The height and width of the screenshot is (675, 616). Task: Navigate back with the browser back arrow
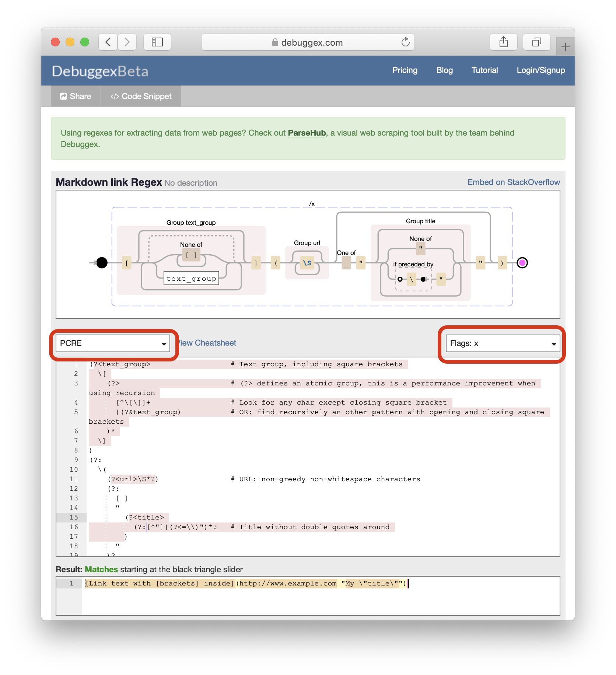coord(107,42)
